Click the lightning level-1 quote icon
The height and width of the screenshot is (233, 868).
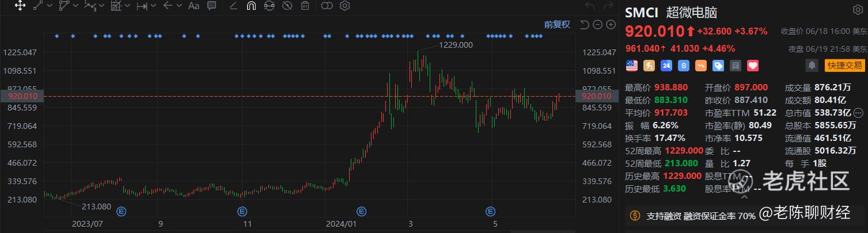click(649, 66)
